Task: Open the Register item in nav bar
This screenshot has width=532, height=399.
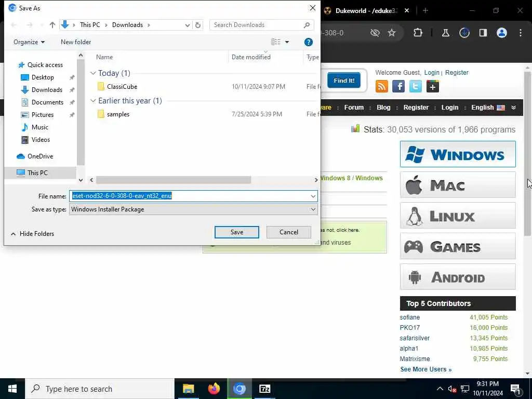Action: pyautogui.click(x=416, y=108)
